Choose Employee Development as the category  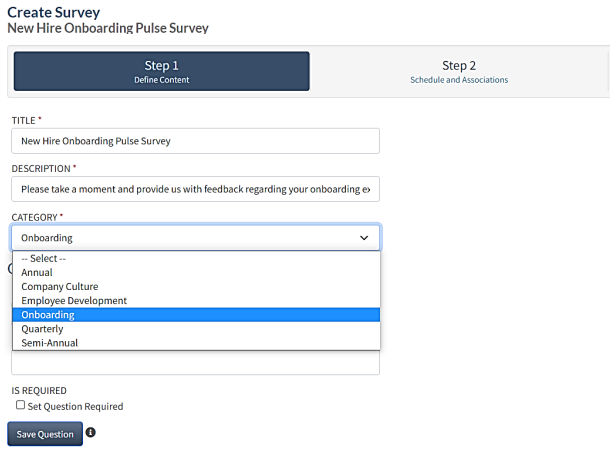[x=74, y=300]
